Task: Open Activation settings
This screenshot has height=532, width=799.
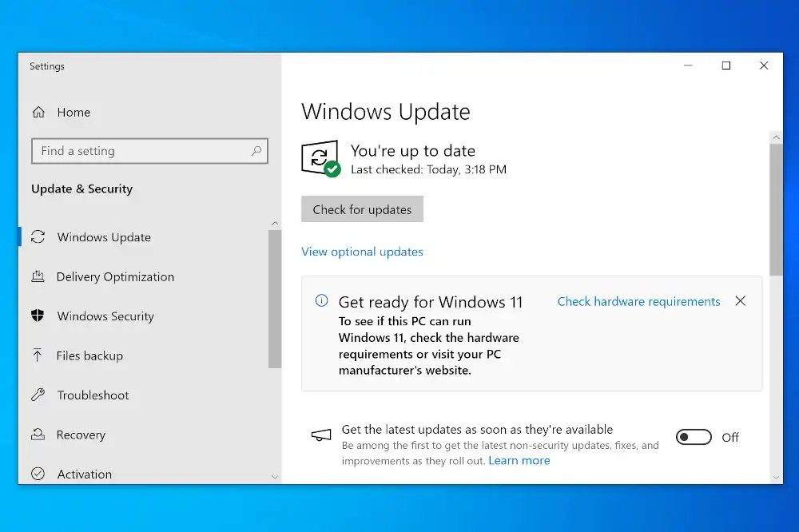Action: [x=84, y=474]
